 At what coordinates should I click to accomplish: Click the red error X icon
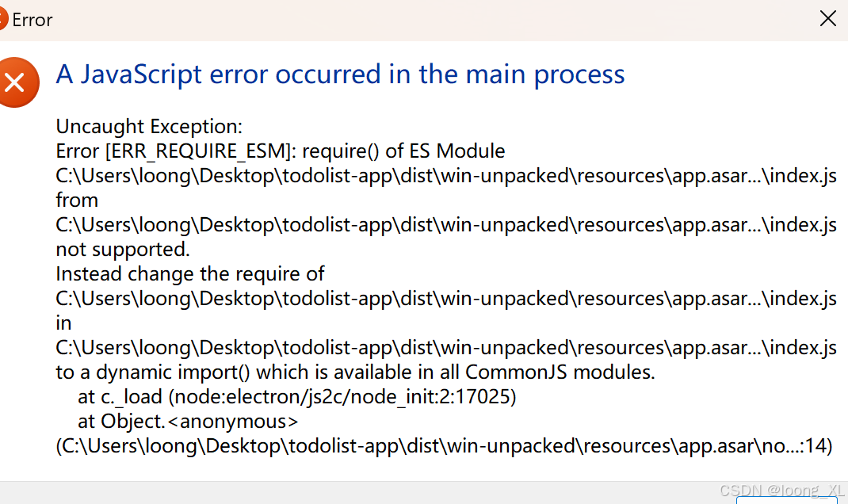coord(14,82)
